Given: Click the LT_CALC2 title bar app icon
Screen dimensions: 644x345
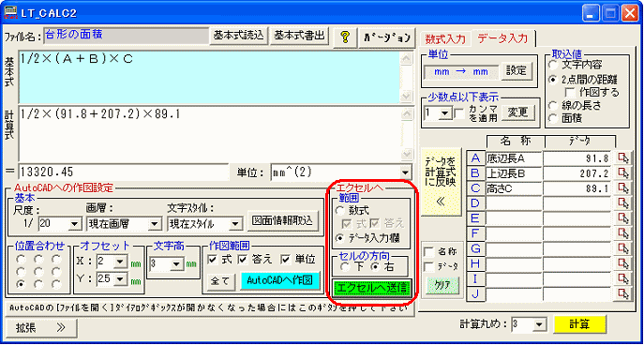Looking at the screenshot, I should pyautogui.click(x=10, y=13).
